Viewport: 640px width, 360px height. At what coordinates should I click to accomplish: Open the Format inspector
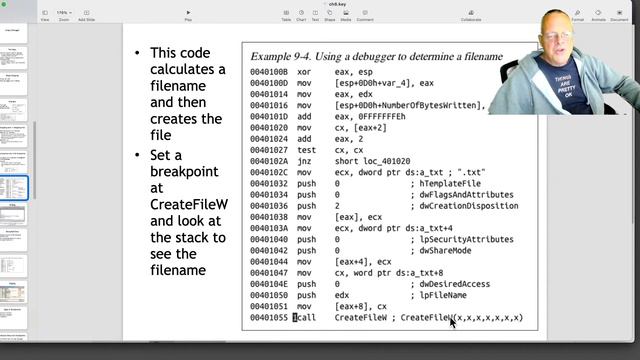(578, 16)
